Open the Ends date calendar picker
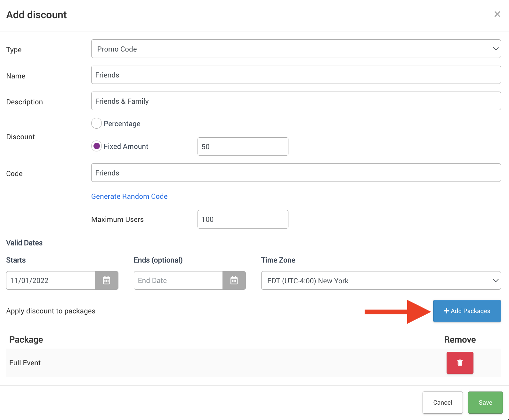This screenshot has height=420, width=509. click(x=234, y=280)
